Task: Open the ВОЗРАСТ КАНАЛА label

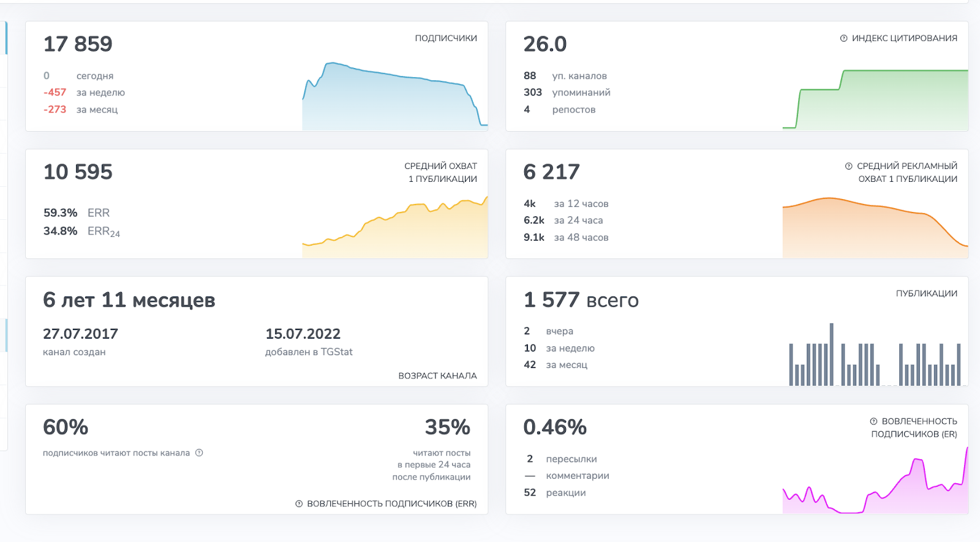Action: (437, 376)
